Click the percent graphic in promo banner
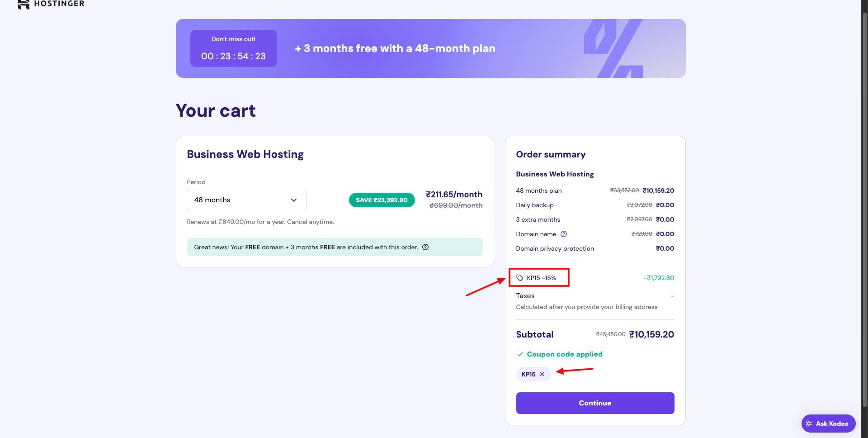This screenshot has width=868, height=438. 613,48
